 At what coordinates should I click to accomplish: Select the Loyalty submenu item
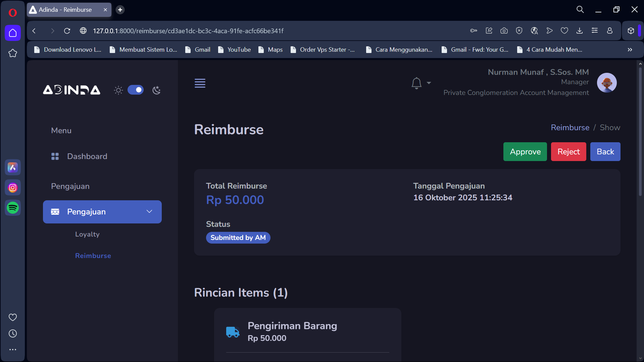point(87,234)
